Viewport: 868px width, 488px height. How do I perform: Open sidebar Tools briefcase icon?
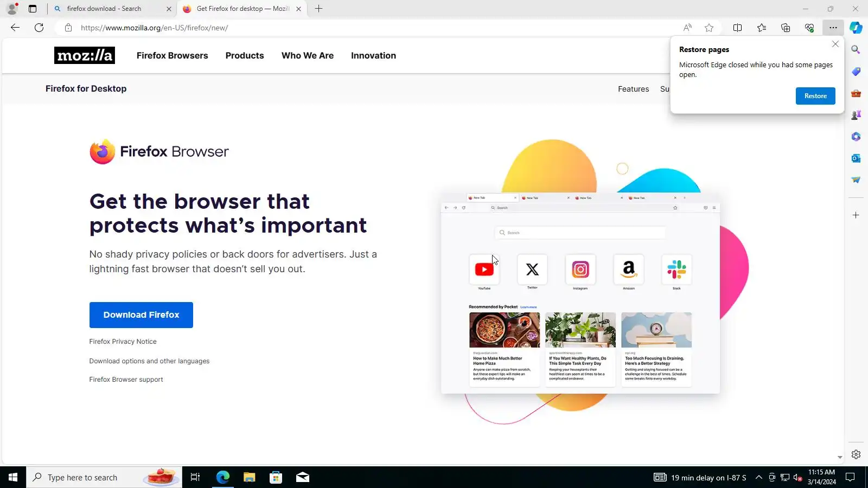856,93
